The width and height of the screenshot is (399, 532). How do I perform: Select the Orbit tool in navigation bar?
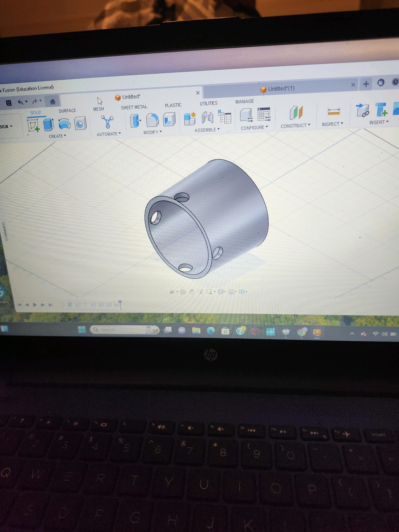click(172, 292)
